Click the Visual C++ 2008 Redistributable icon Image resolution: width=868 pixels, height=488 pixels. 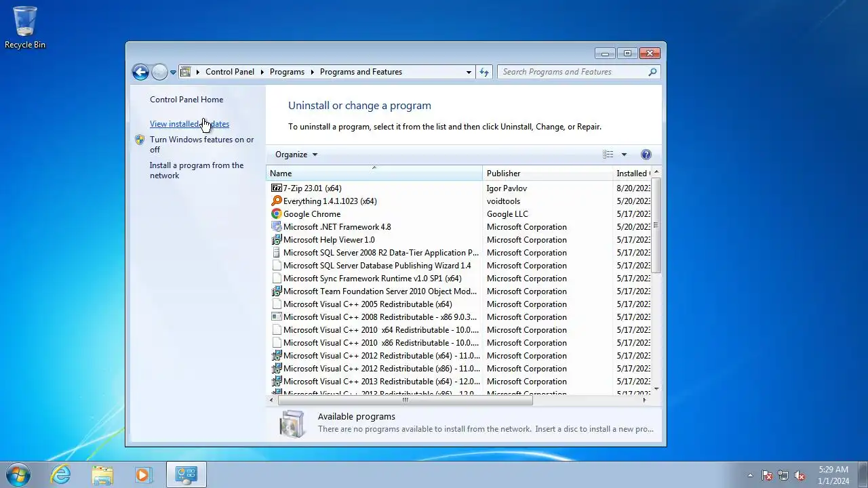point(276,317)
